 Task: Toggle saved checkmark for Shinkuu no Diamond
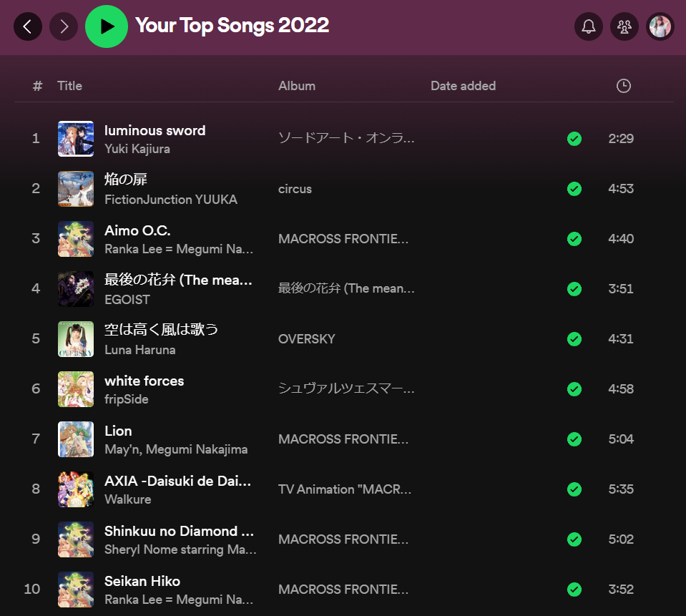tap(574, 539)
